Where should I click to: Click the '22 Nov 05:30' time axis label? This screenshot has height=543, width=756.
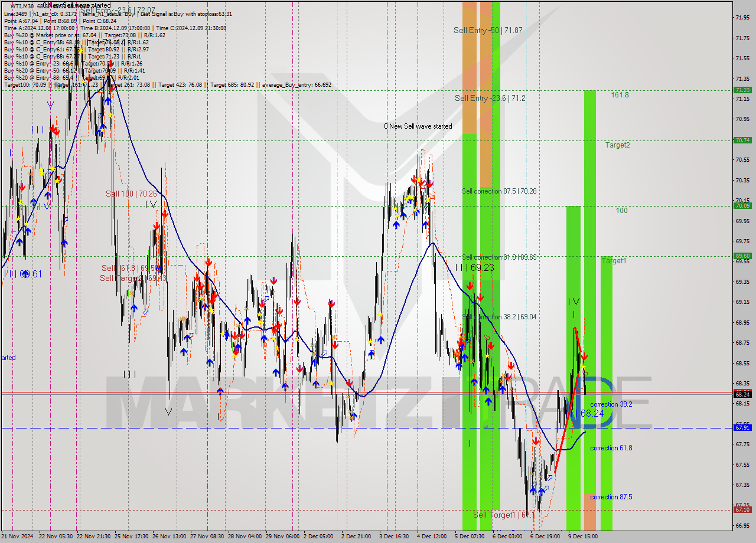point(56,537)
